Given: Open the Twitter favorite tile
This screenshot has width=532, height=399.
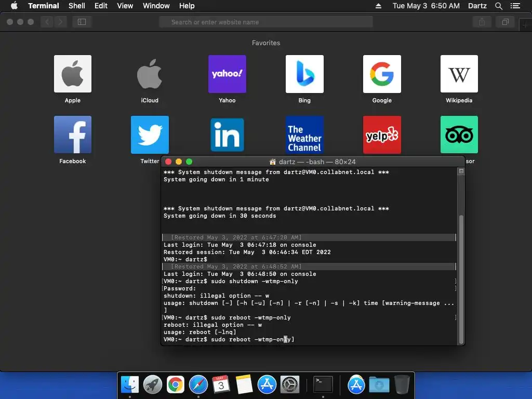Looking at the screenshot, I should 150,135.
